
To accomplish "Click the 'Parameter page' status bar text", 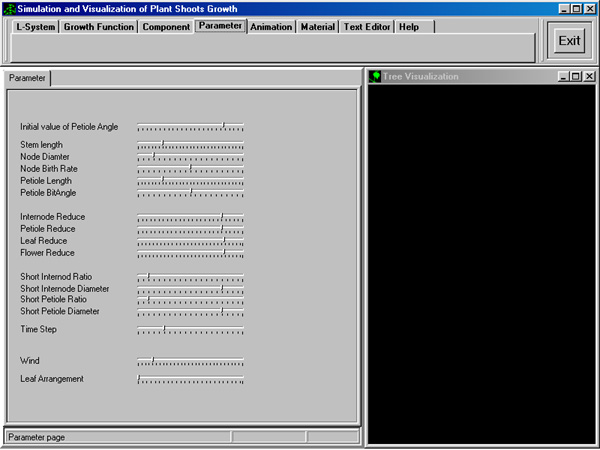I will tap(37, 437).
